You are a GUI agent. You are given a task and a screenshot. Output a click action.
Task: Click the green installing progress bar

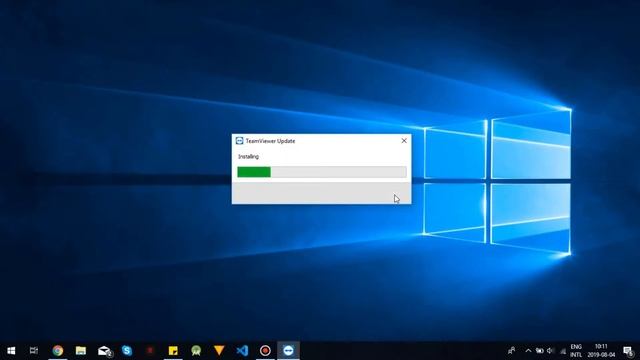pos(322,172)
